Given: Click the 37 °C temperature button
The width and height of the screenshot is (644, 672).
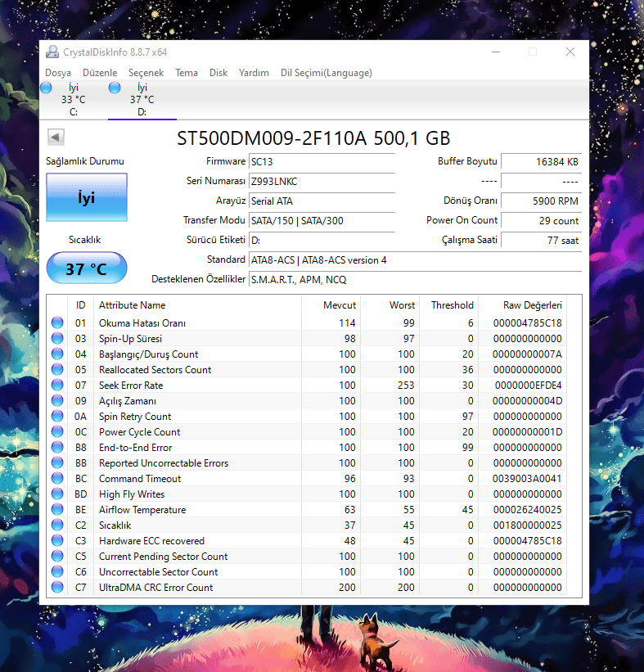Looking at the screenshot, I should [x=87, y=268].
